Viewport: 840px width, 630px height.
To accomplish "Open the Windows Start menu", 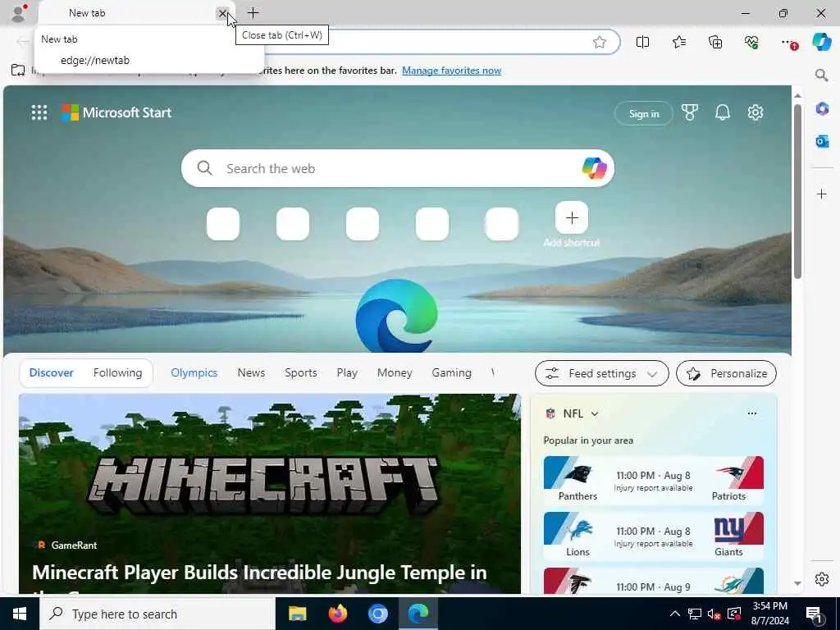I will pos(20,614).
